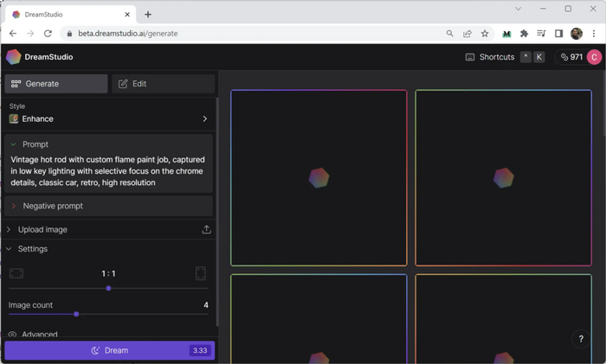Viewport: 606px width, 364px height.
Task: Click the 971 credits counter
Action: point(571,57)
